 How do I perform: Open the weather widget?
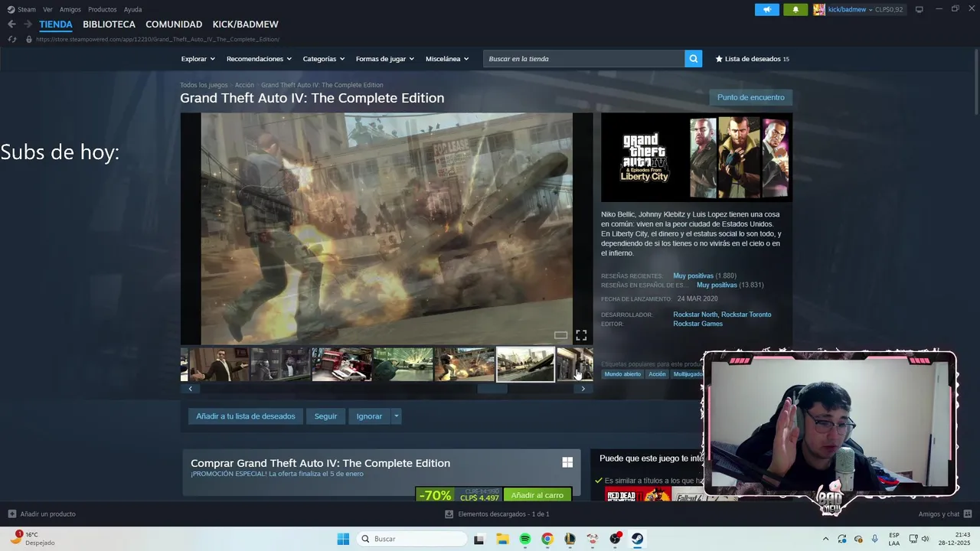[x=34, y=538]
